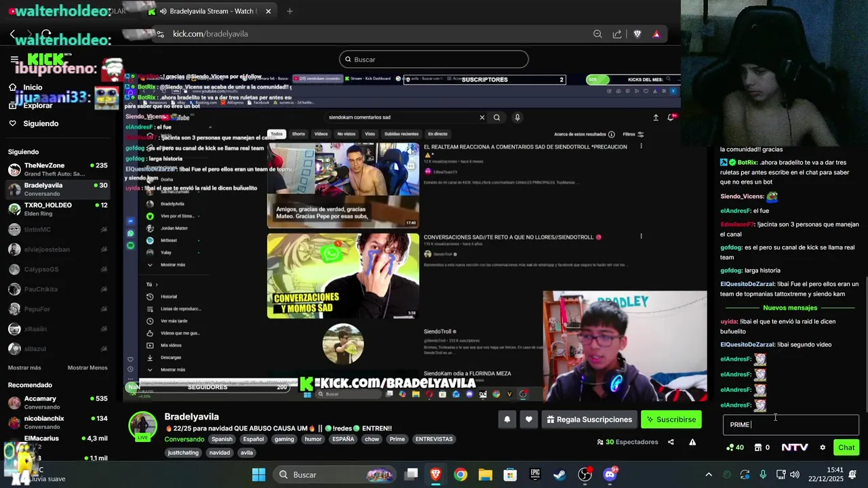Viewport: 868px width, 488px height.
Task: Share the stream via share icon
Action: pyautogui.click(x=671, y=442)
